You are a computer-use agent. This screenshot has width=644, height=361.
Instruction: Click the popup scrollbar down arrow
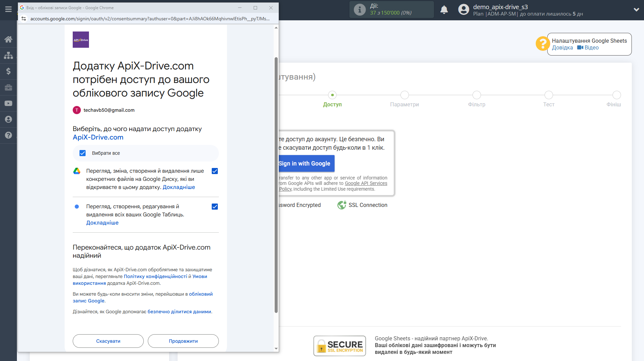pos(276,348)
